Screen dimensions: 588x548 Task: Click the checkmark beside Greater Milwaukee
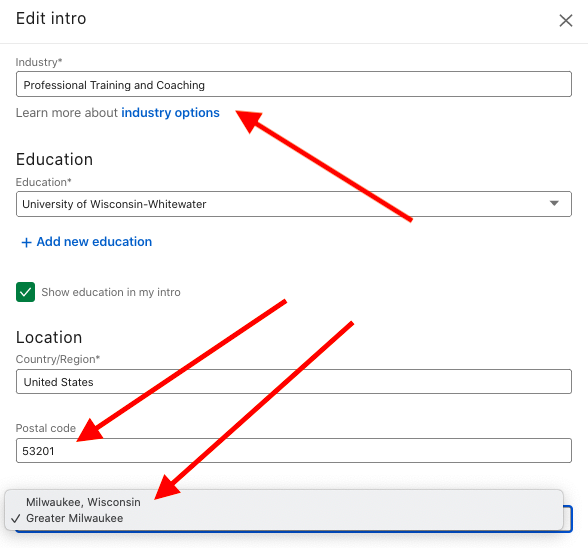pos(15,519)
